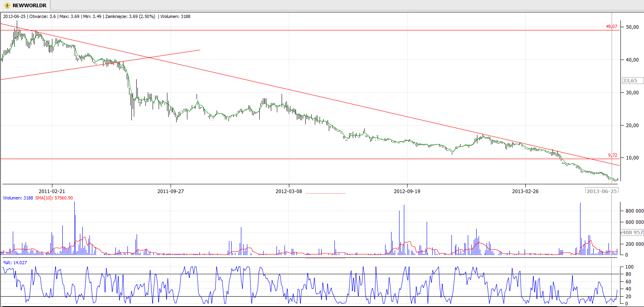The height and width of the screenshot is (307, 644).
Task: Click the 2011-02-21 date label
Action: [x=52, y=191]
